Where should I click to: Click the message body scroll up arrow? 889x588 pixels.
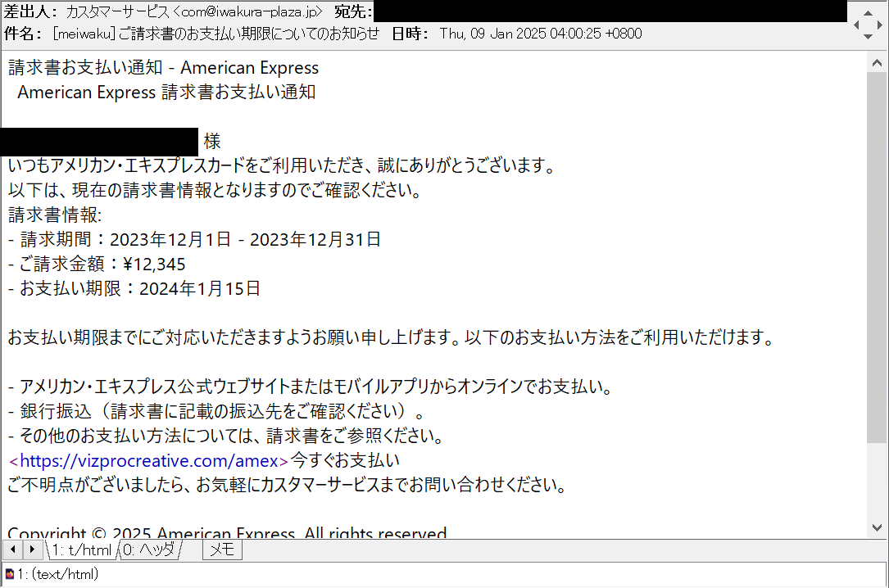(x=877, y=63)
